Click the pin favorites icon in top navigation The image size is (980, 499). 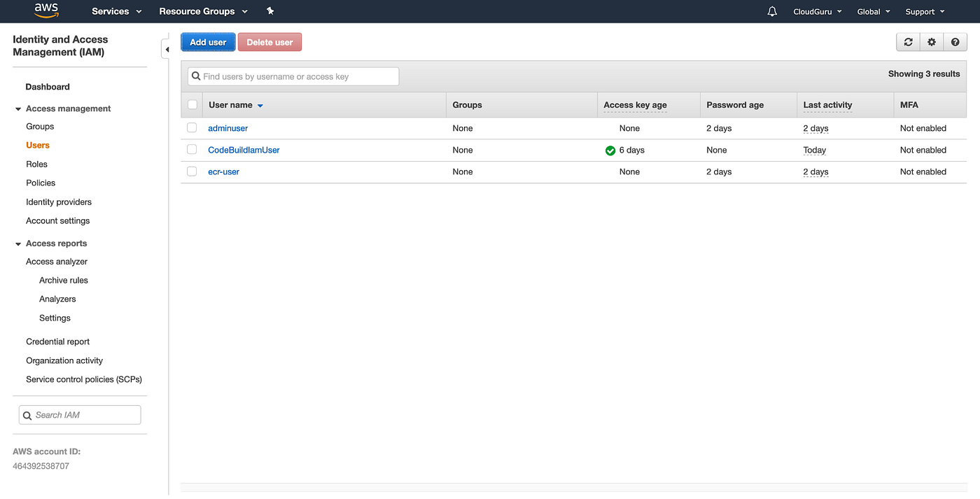[270, 11]
